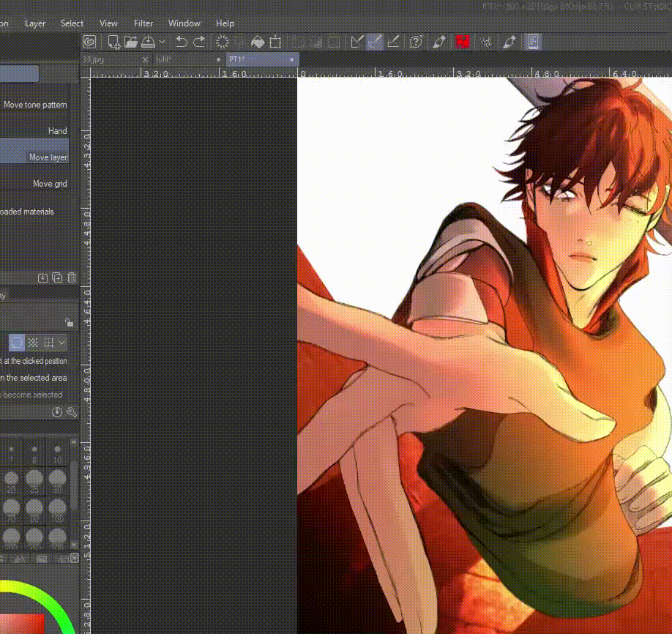Open the Window menu

pos(184,23)
